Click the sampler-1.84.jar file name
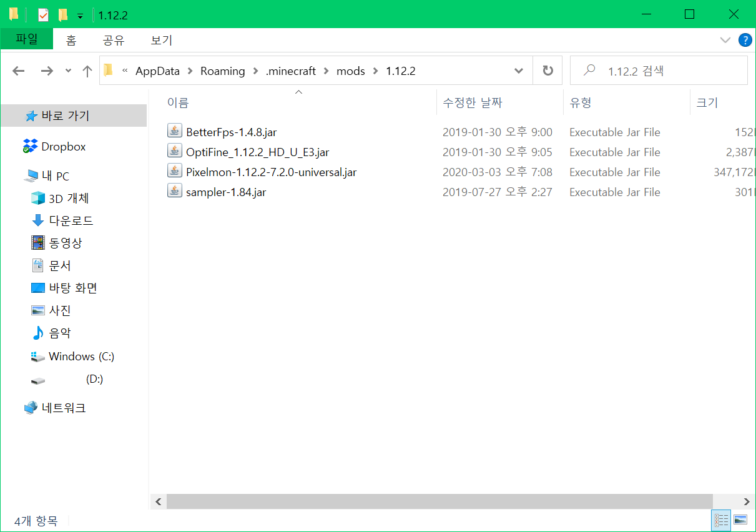Viewport: 756px width, 532px height. [x=226, y=192]
